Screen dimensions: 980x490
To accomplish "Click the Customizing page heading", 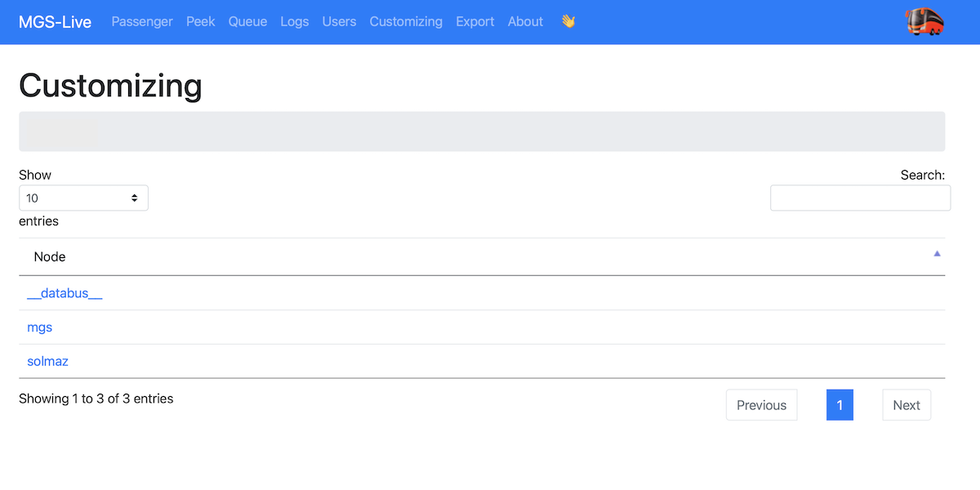I will click(110, 86).
